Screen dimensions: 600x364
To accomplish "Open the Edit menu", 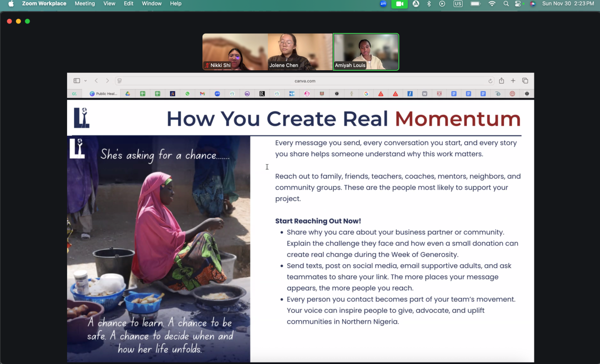I will click(128, 4).
